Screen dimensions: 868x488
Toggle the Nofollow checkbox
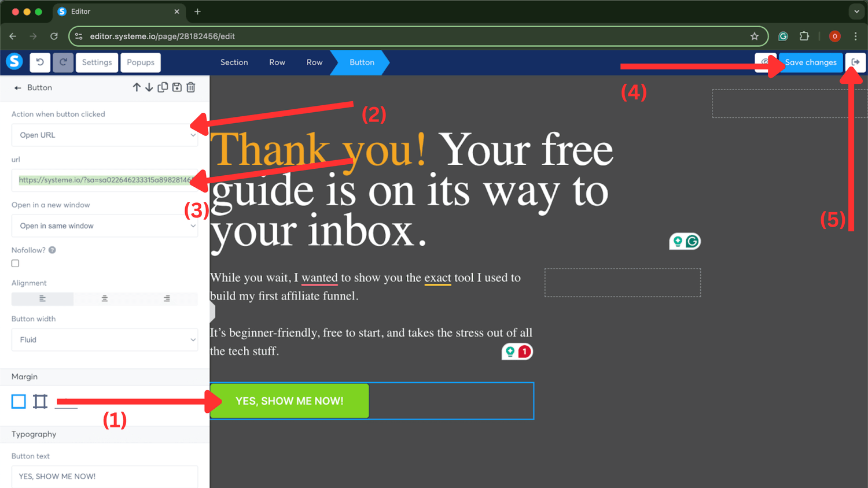[16, 264]
